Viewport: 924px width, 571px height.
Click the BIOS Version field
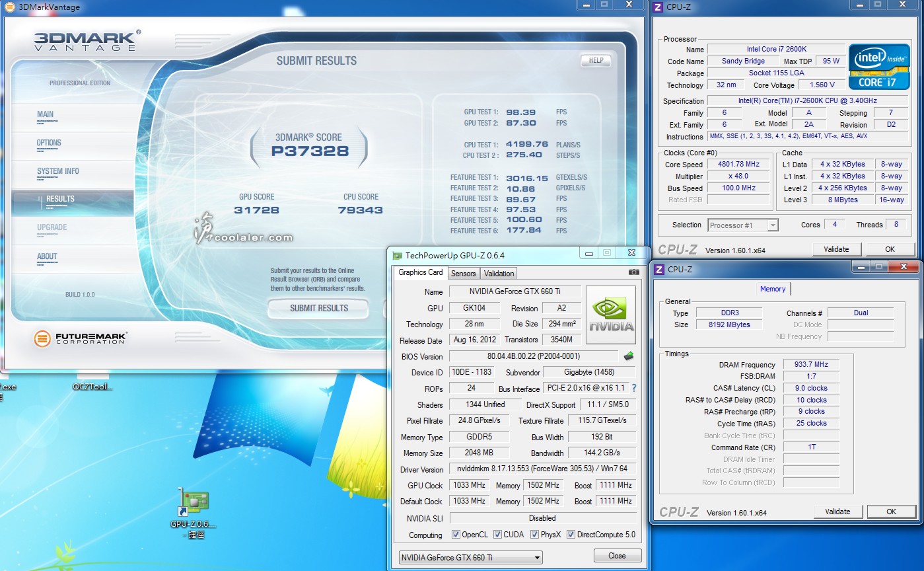click(534, 356)
